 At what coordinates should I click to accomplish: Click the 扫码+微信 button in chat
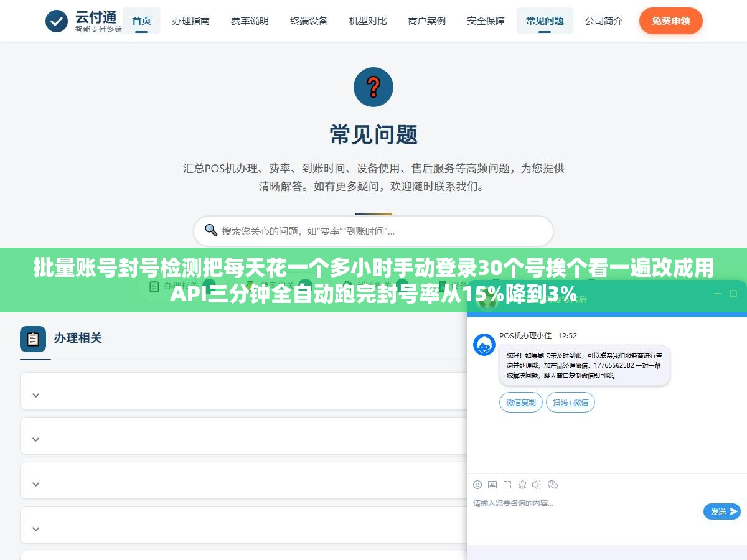[x=570, y=403]
